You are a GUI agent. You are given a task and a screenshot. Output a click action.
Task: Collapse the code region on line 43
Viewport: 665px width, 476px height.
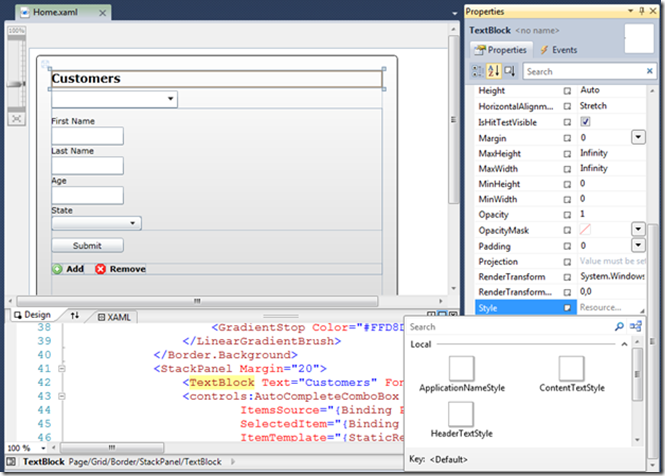coord(62,396)
